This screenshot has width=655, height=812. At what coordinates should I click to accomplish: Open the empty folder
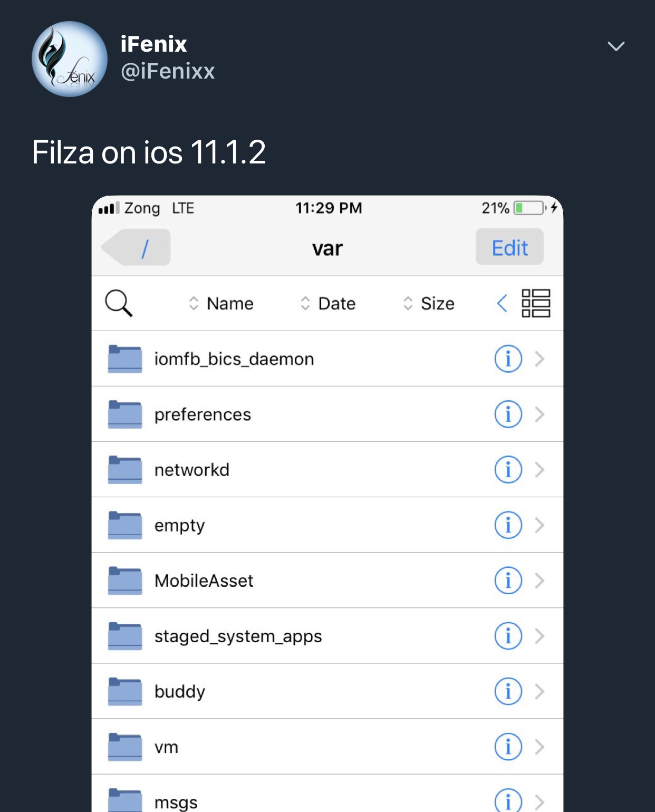coord(327,525)
